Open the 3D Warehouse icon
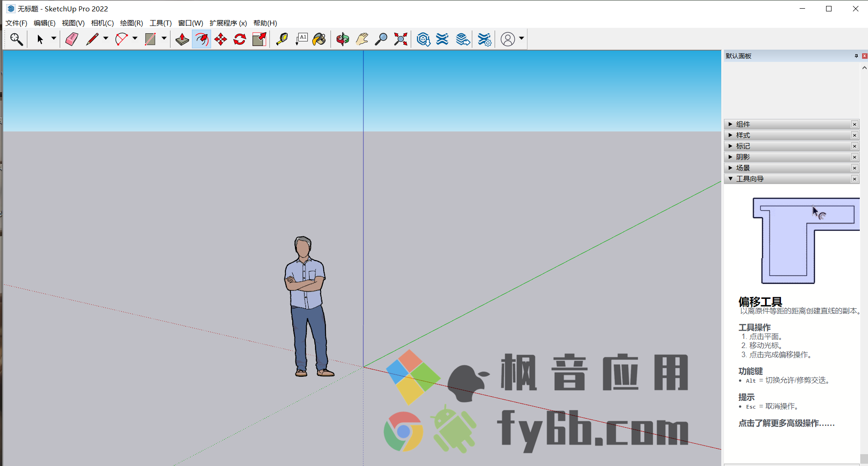This screenshot has width=868, height=466. pos(424,39)
